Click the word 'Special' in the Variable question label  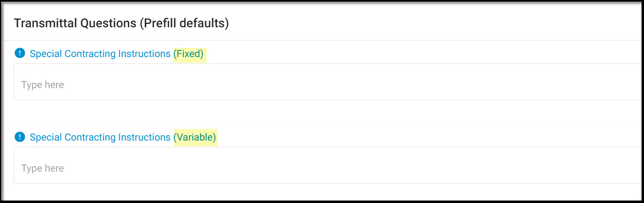coord(46,137)
